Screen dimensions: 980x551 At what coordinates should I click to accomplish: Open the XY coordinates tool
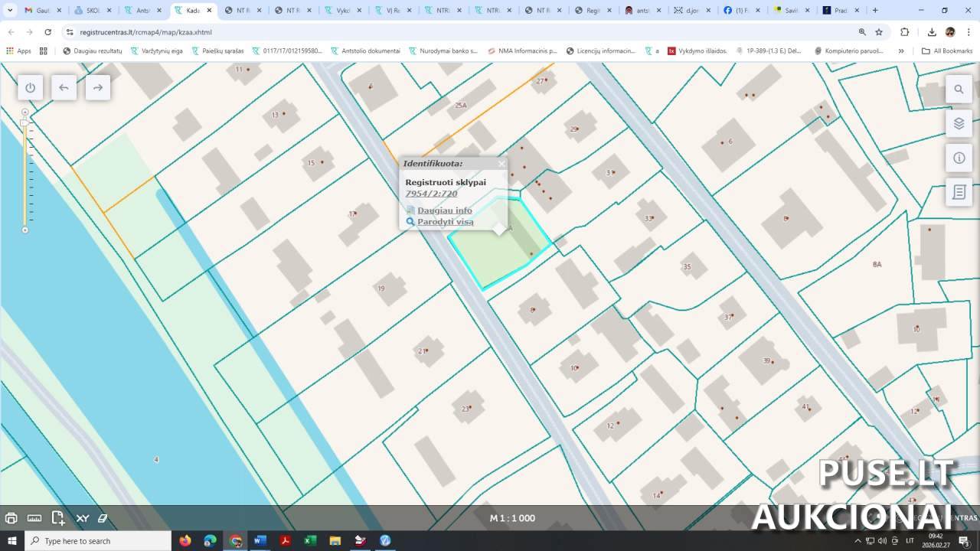point(82,518)
